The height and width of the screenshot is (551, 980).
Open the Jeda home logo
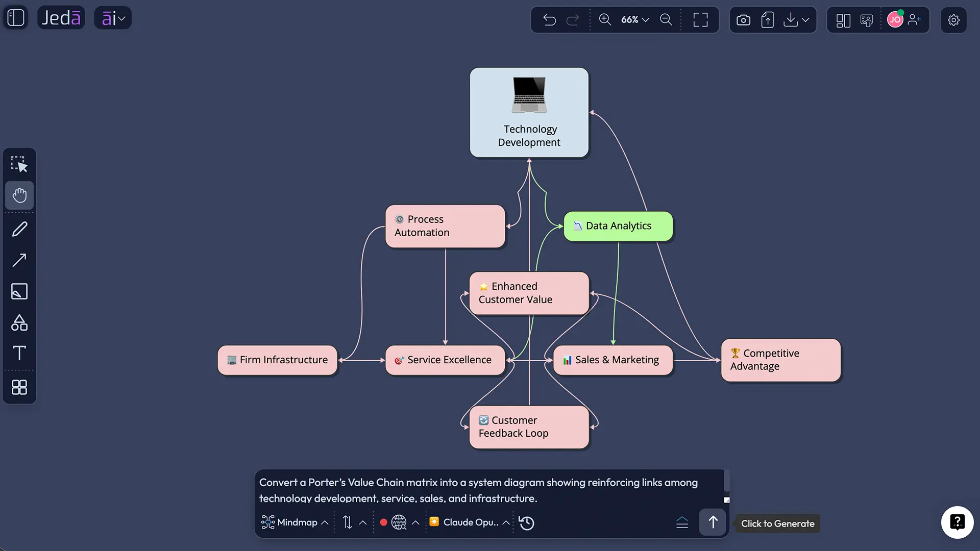[x=61, y=18]
